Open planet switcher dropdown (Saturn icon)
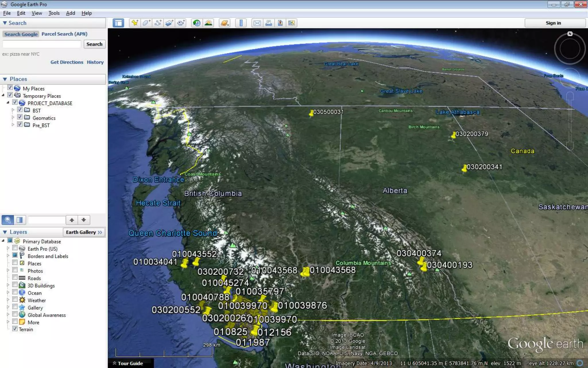The width and height of the screenshot is (588, 368). [x=225, y=23]
